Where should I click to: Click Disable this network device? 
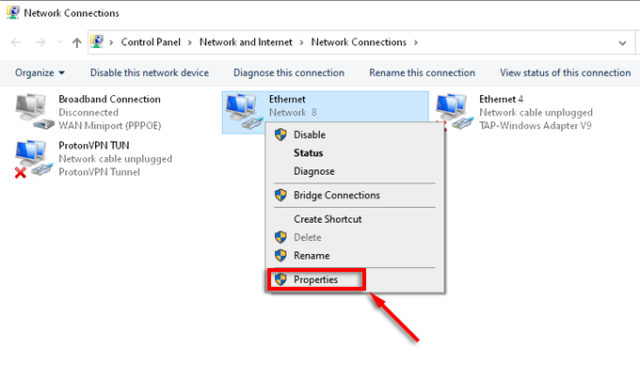(149, 73)
